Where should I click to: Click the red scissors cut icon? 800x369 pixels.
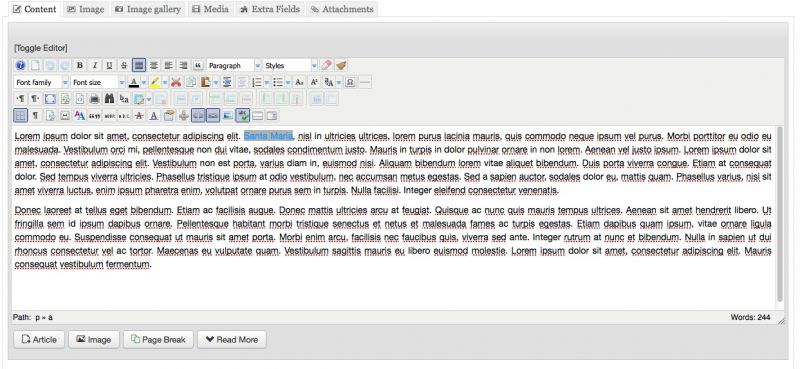(176, 82)
